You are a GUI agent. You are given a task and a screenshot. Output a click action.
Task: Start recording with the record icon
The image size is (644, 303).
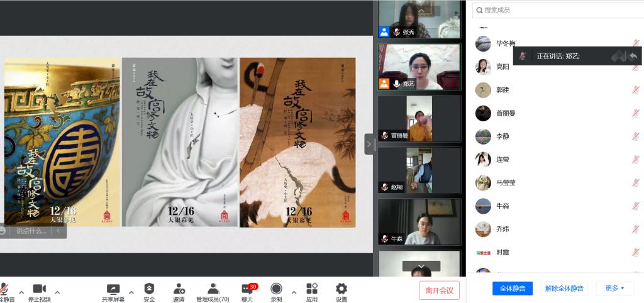[x=277, y=289]
